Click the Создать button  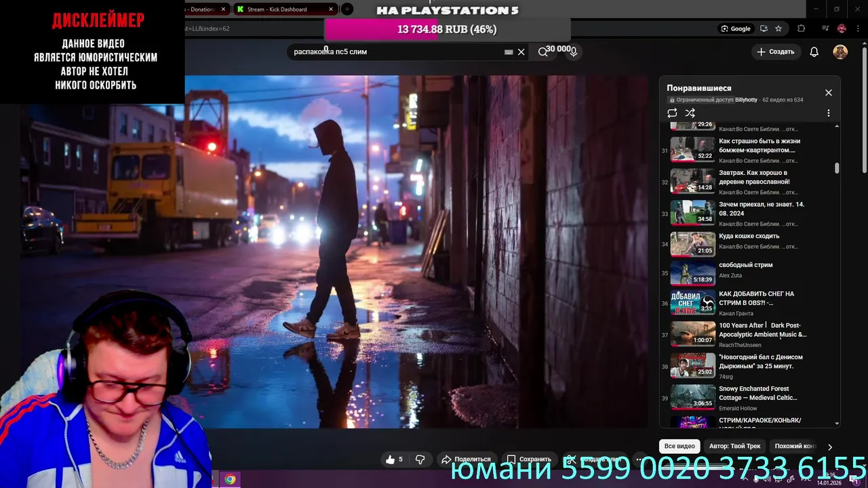[x=775, y=52]
